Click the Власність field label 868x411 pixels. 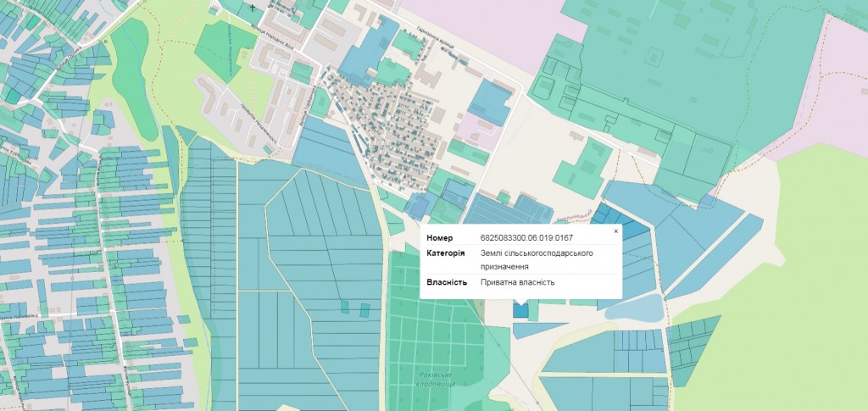click(447, 281)
